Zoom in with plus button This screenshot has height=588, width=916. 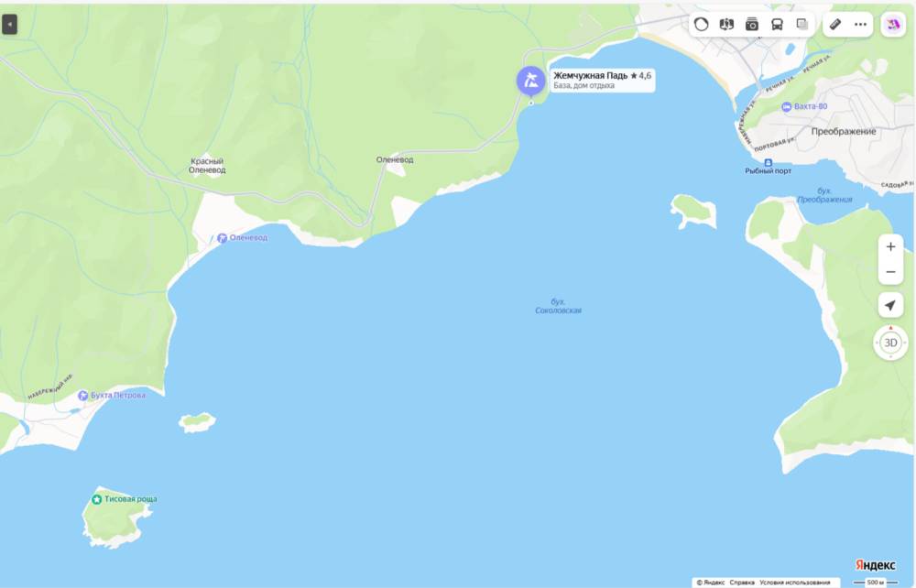pyautogui.click(x=890, y=246)
